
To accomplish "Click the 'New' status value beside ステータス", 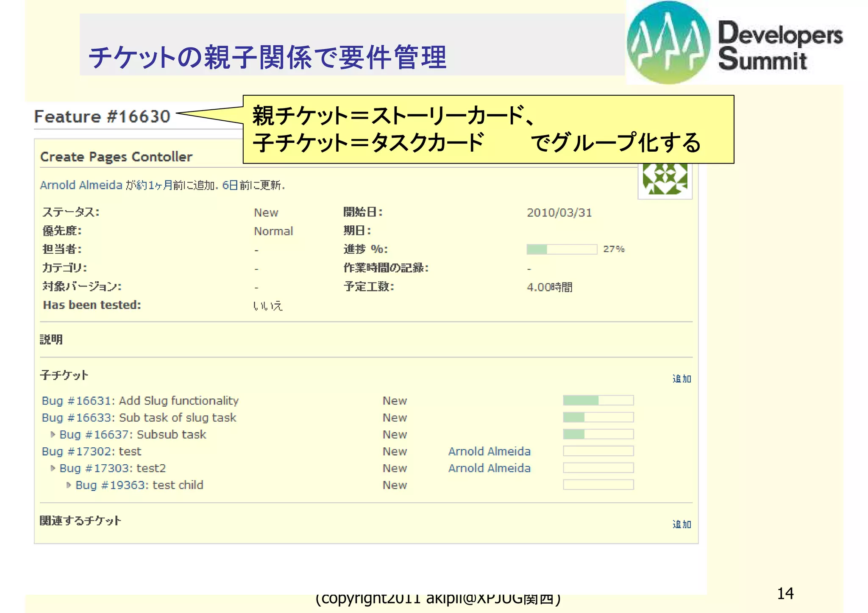I will [266, 213].
